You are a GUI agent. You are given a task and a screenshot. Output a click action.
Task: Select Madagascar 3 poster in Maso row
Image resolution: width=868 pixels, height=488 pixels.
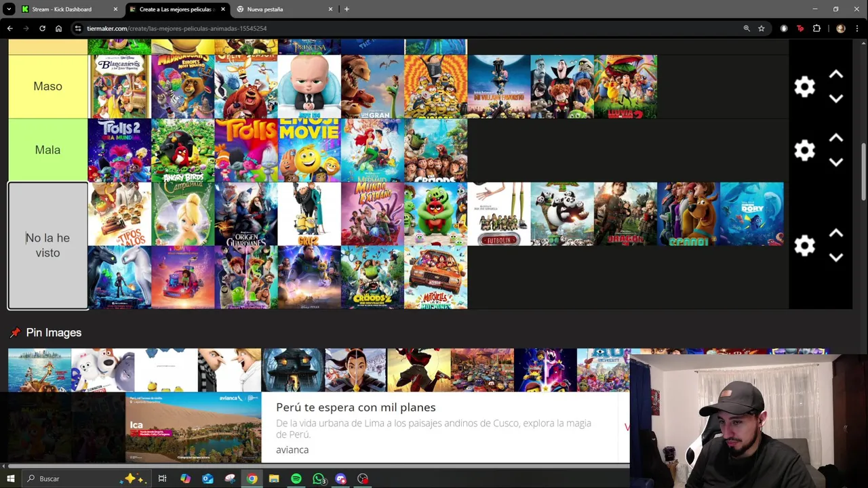182,87
